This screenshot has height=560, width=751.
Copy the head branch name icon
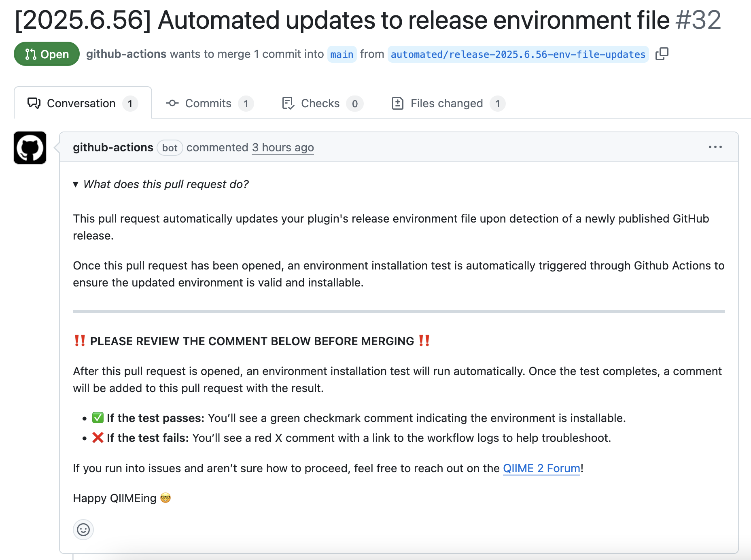point(662,54)
